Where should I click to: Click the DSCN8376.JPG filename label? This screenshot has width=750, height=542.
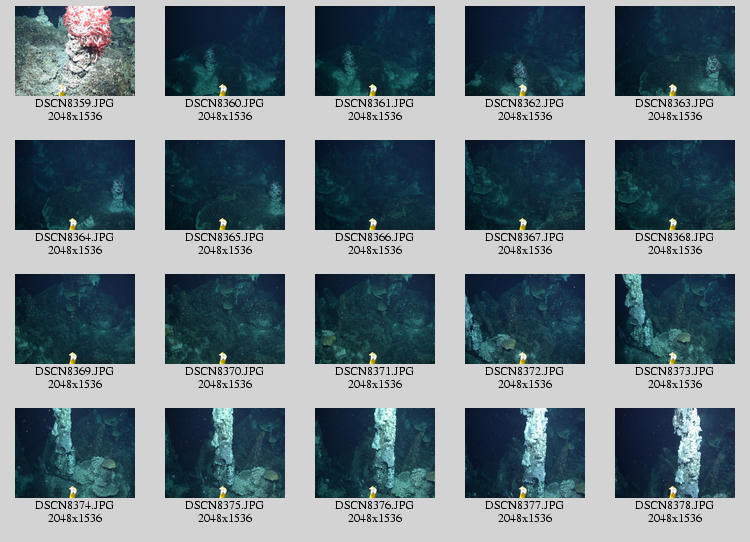tap(375, 505)
